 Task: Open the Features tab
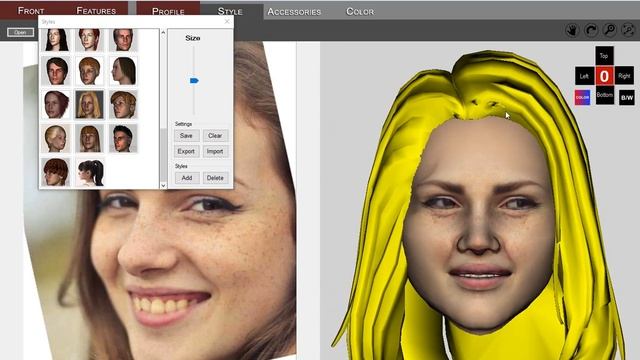coord(96,11)
